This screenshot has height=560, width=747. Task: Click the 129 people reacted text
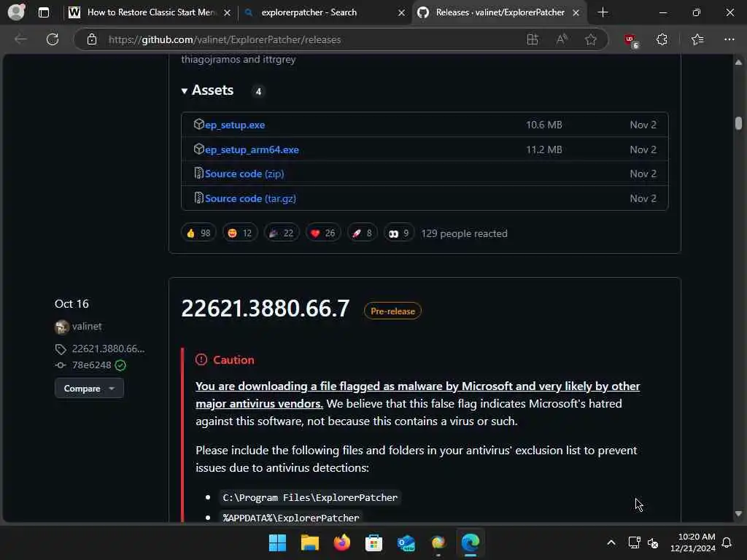click(x=465, y=234)
